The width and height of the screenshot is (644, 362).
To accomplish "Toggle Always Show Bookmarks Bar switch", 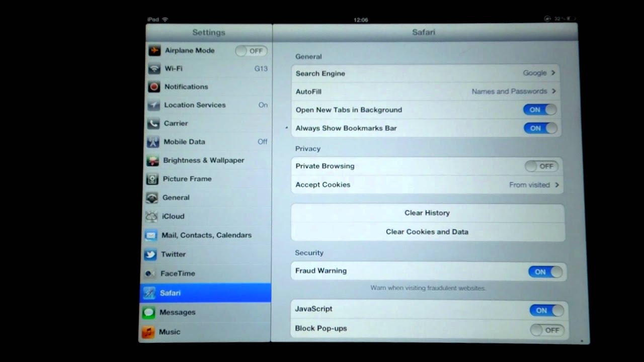I will [541, 128].
